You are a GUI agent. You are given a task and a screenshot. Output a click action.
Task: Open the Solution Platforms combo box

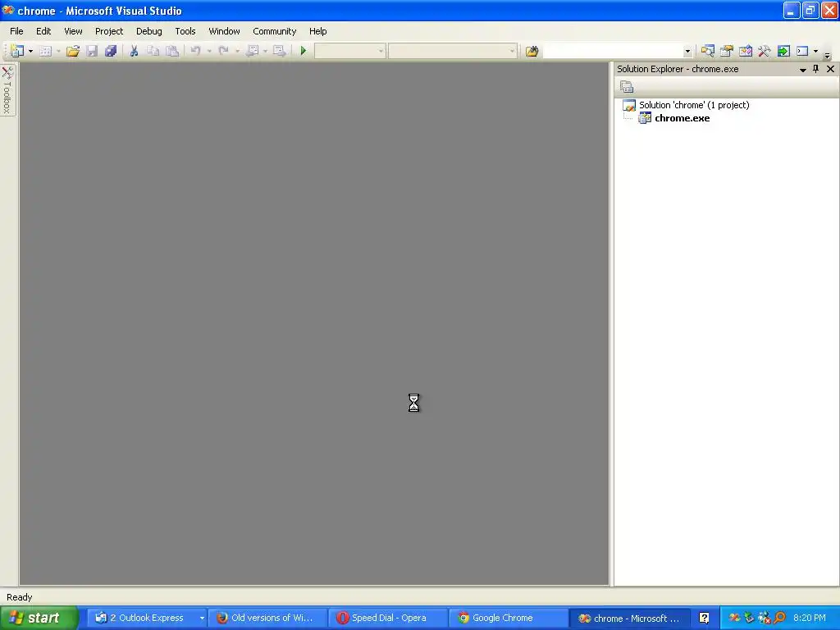(452, 51)
